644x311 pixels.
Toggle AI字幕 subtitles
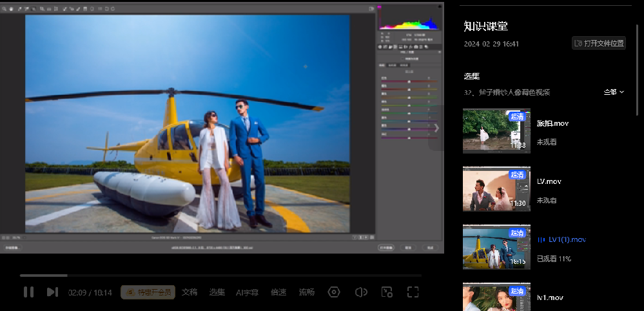point(247,292)
